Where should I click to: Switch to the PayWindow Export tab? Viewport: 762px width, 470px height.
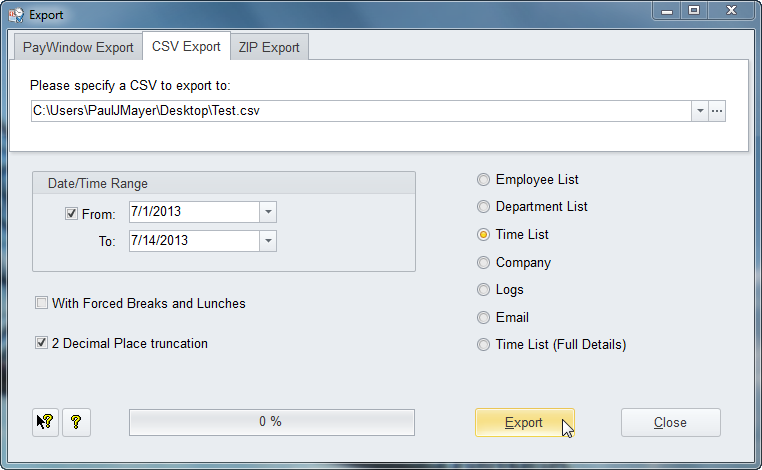[x=78, y=47]
